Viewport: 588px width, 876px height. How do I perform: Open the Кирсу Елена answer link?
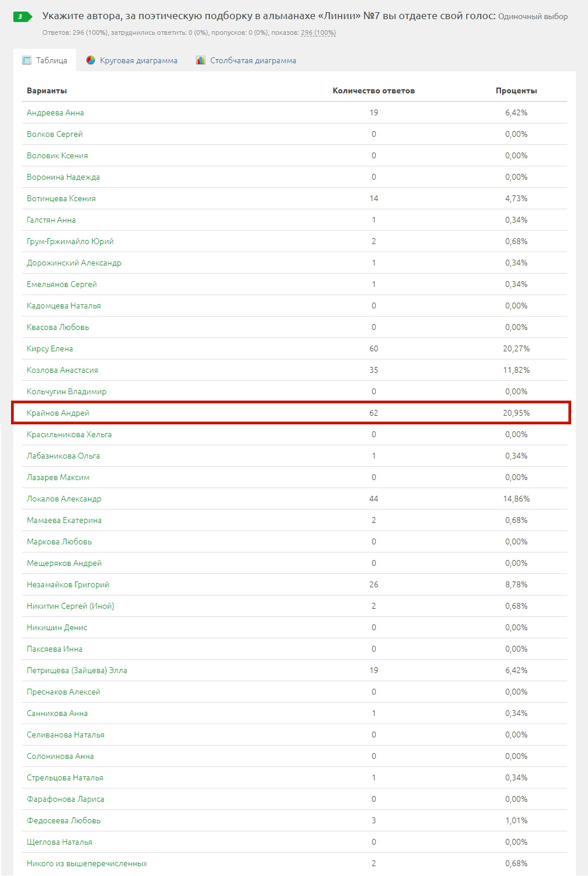pyautogui.click(x=50, y=348)
